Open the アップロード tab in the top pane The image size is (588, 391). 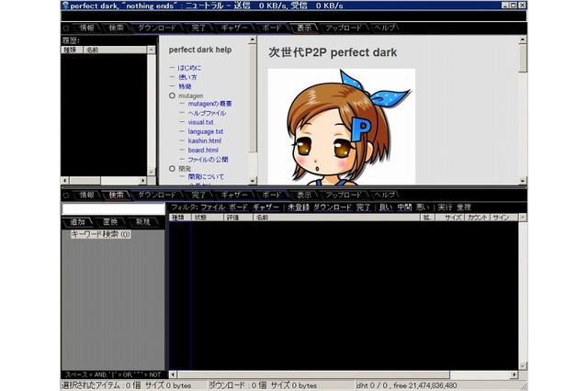(344, 28)
